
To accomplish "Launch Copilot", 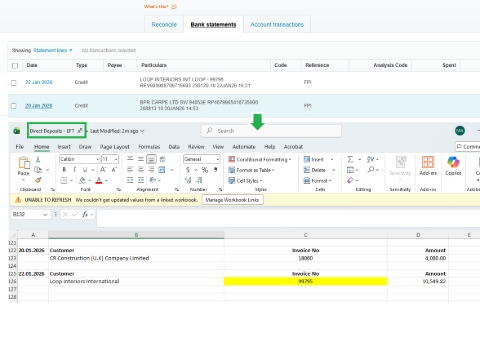I will click(x=453, y=166).
